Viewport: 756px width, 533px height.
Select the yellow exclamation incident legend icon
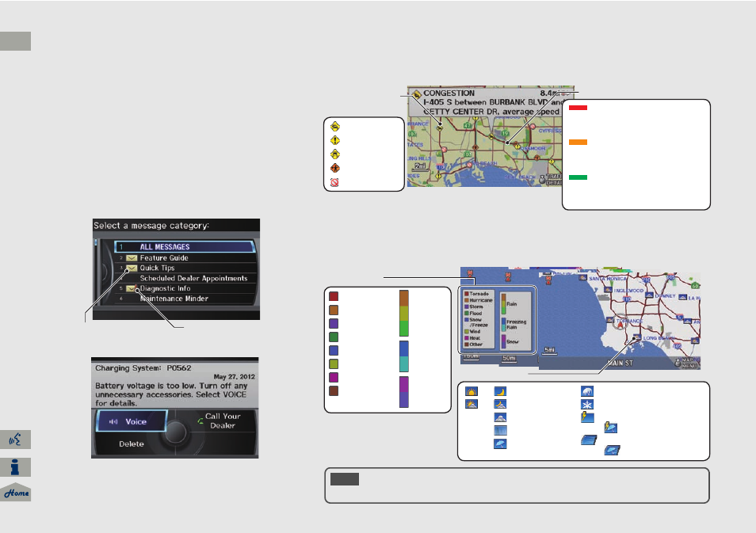[335, 140]
